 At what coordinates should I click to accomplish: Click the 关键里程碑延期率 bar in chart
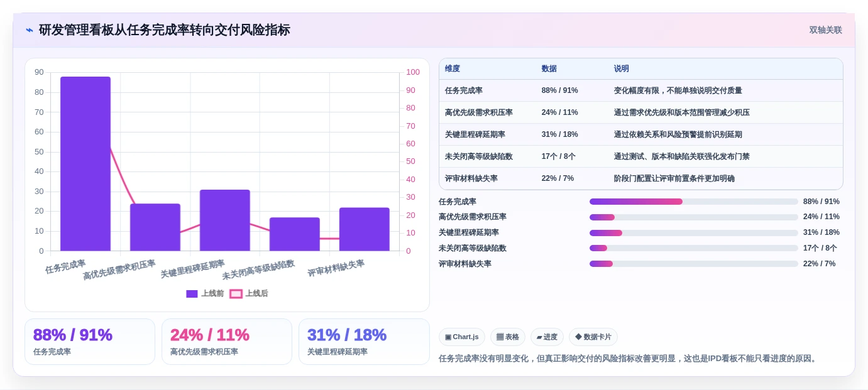(x=225, y=220)
